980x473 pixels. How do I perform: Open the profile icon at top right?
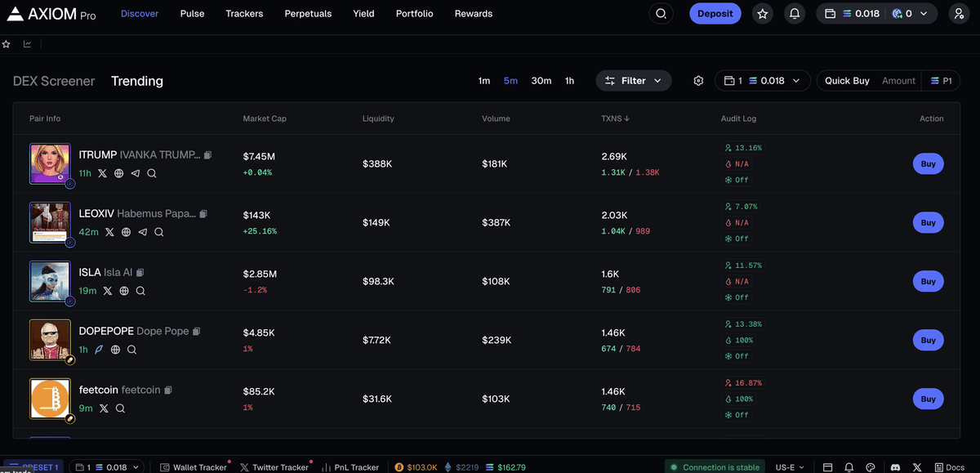[x=959, y=13]
